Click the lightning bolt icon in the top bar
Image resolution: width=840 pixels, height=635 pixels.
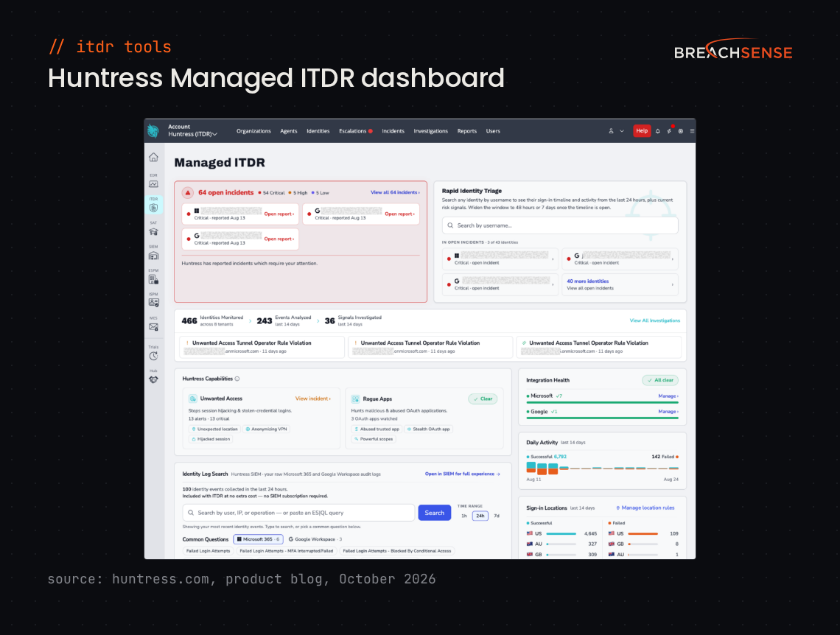(x=669, y=130)
